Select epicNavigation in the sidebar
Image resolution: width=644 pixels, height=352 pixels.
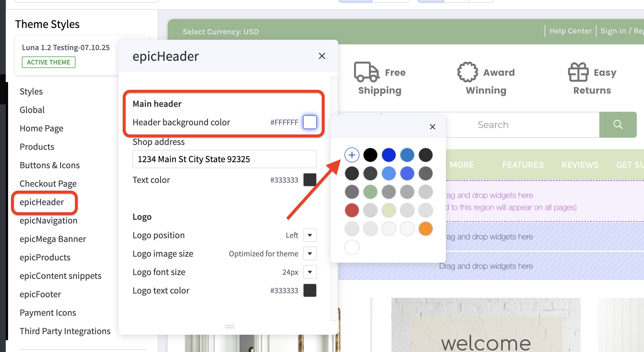tap(48, 220)
